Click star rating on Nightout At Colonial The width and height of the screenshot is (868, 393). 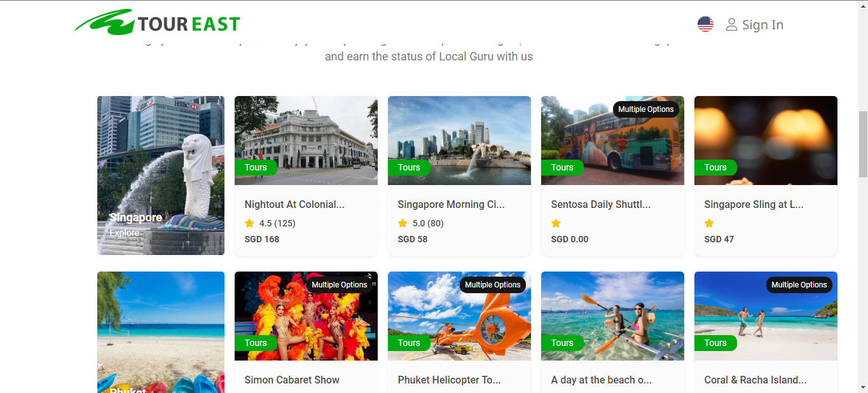pyautogui.click(x=249, y=223)
